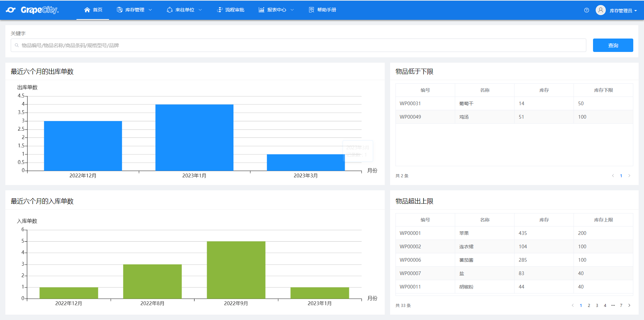Click the 库存下限 column header
This screenshot has height=320, width=644.
[603, 90]
